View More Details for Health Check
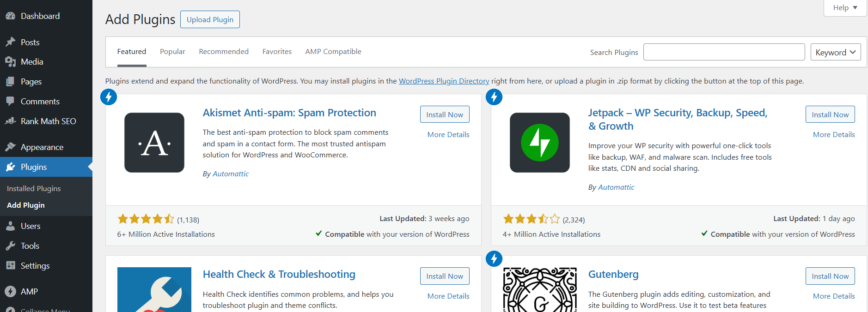868x312 pixels. 448,296
